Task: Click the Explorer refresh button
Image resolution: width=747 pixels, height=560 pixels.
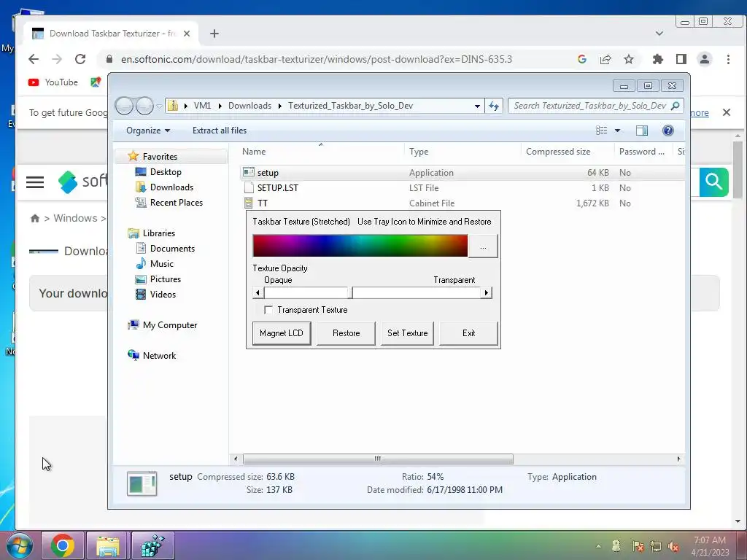Action: tap(494, 106)
